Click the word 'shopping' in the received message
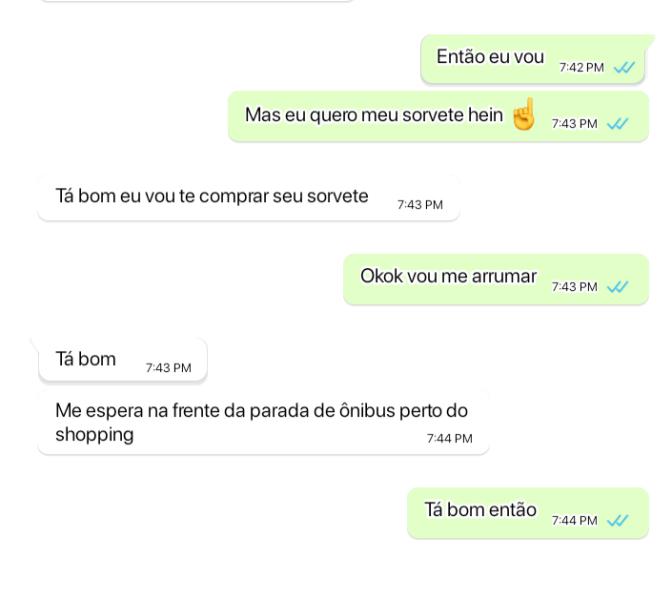 pos(94,435)
